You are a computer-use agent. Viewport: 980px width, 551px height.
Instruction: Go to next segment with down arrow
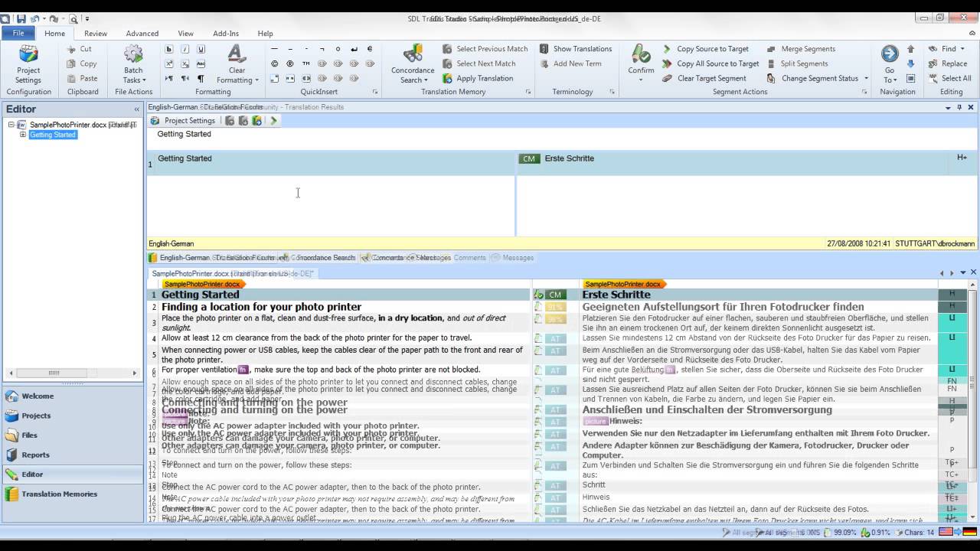point(910,64)
